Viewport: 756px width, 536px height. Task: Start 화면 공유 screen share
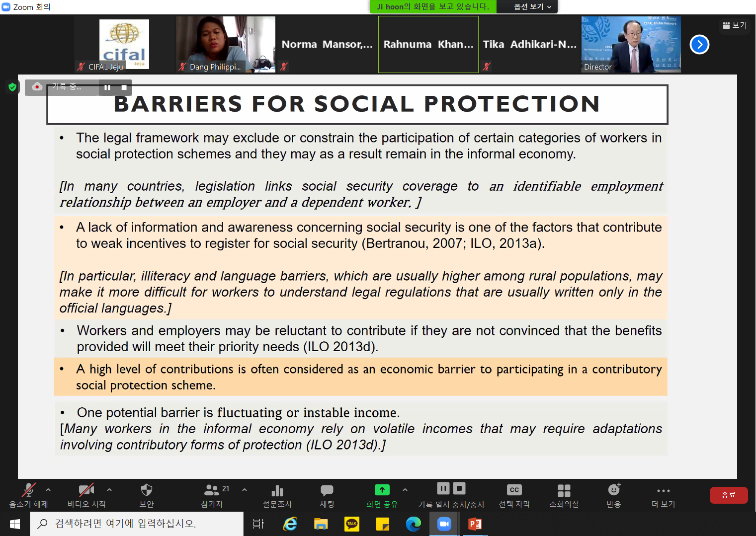[x=382, y=495]
